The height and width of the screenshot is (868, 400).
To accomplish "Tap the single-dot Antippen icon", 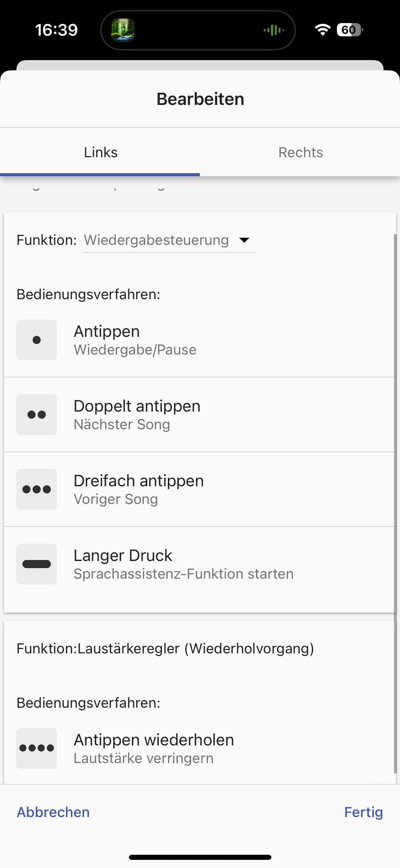I will tap(37, 340).
